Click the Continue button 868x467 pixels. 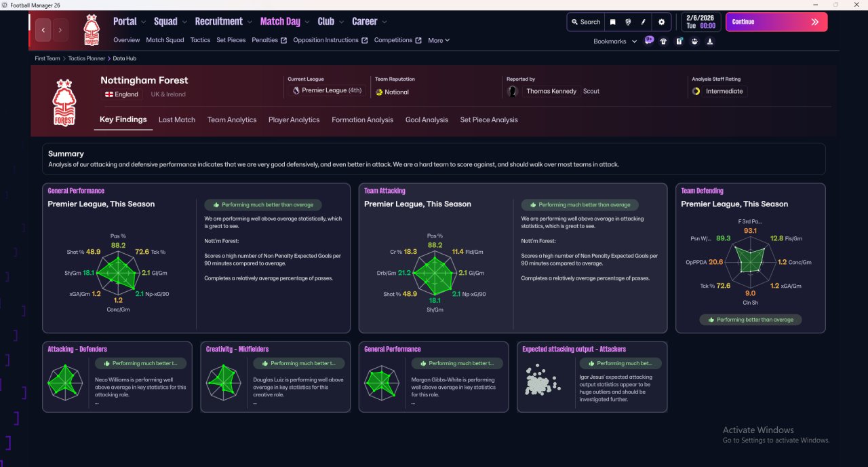coord(776,22)
